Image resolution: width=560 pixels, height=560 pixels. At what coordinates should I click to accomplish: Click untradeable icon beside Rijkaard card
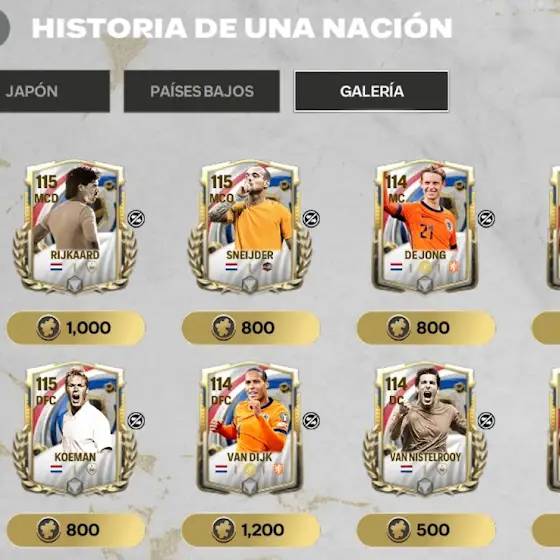tap(136, 219)
